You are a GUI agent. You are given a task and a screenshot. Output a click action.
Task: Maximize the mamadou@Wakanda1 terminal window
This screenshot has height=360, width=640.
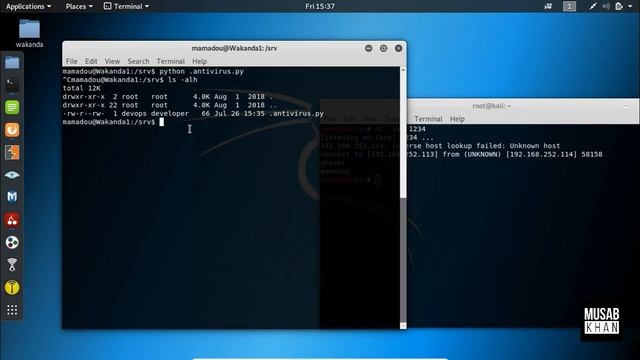(383, 48)
